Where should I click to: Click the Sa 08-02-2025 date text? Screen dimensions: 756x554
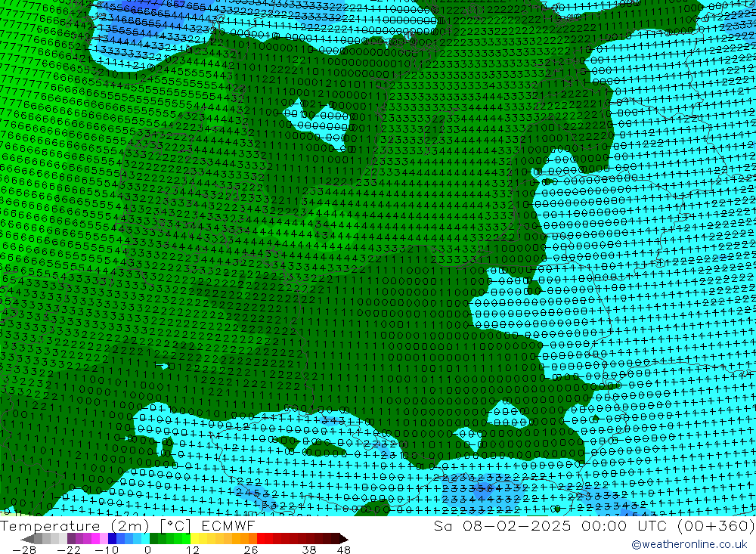[x=502, y=525]
